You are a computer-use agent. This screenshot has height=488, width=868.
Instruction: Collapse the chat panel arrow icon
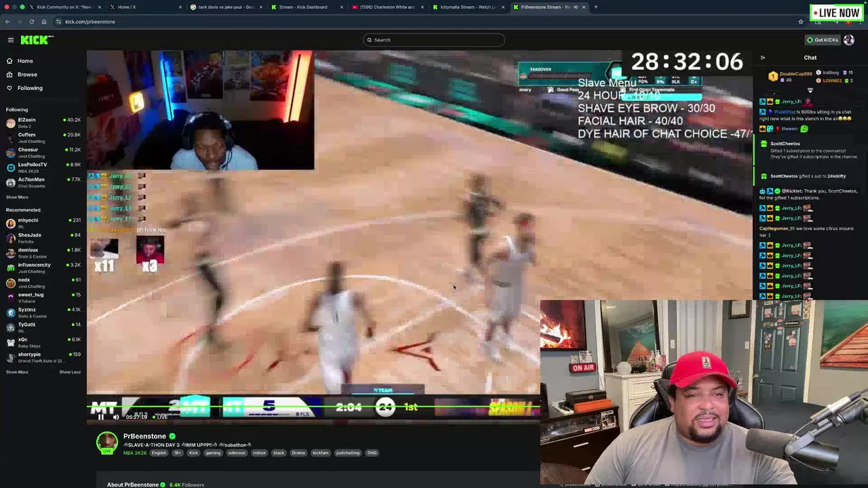[763, 58]
